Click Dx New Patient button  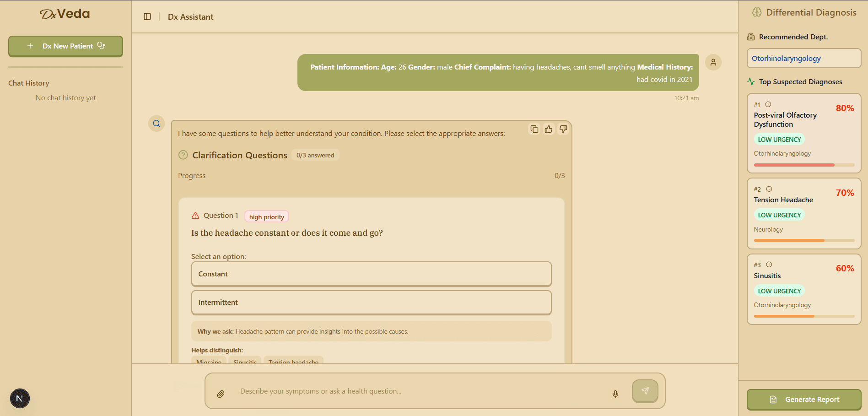tap(65, 46)
